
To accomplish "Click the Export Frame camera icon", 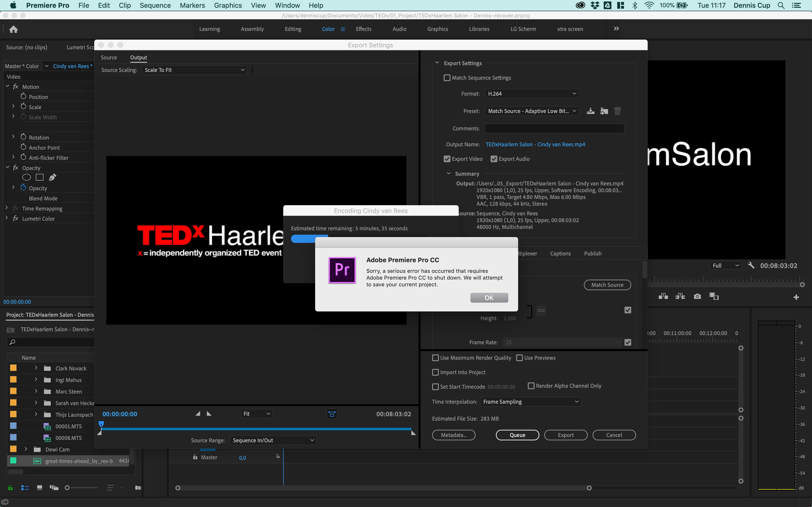I will (697, 296).
